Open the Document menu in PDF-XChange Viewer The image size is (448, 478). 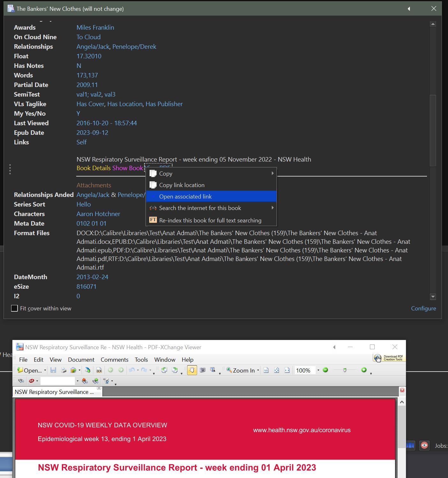pos(81,359)
